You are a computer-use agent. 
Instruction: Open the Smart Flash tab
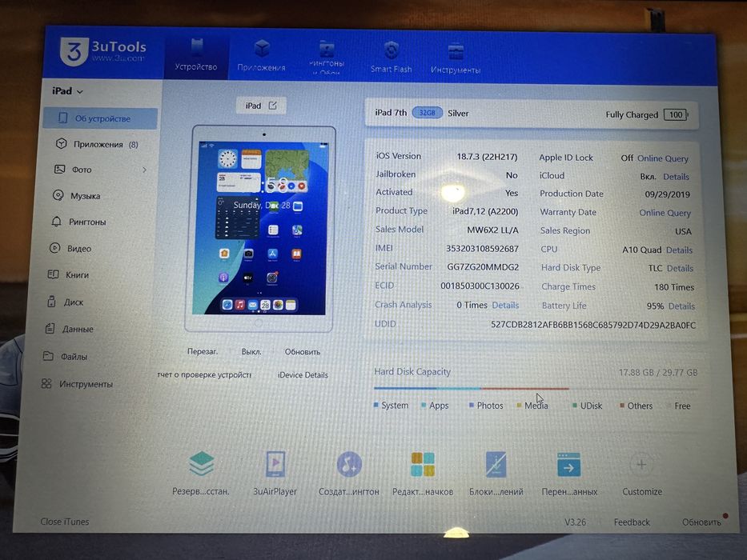392,58
